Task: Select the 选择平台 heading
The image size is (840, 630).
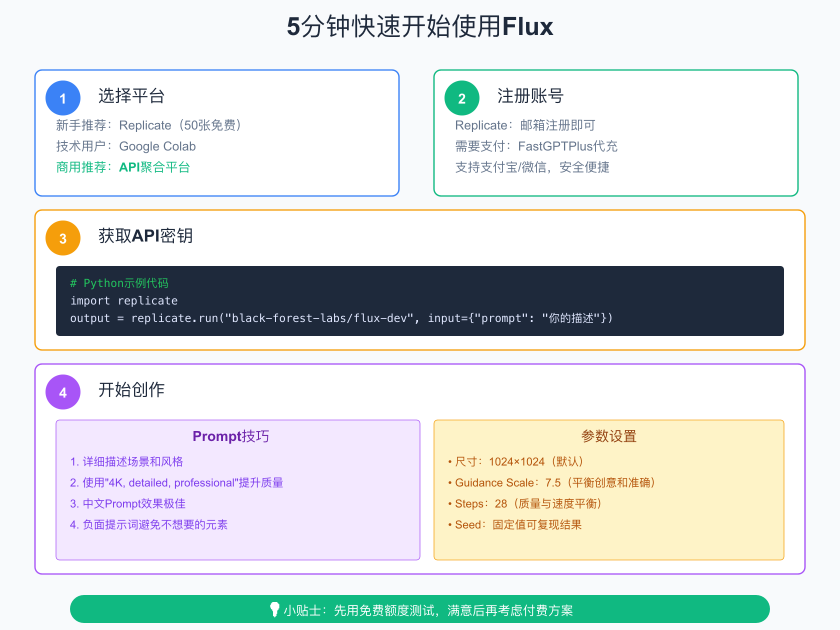Action: click(x=131, y=96)
